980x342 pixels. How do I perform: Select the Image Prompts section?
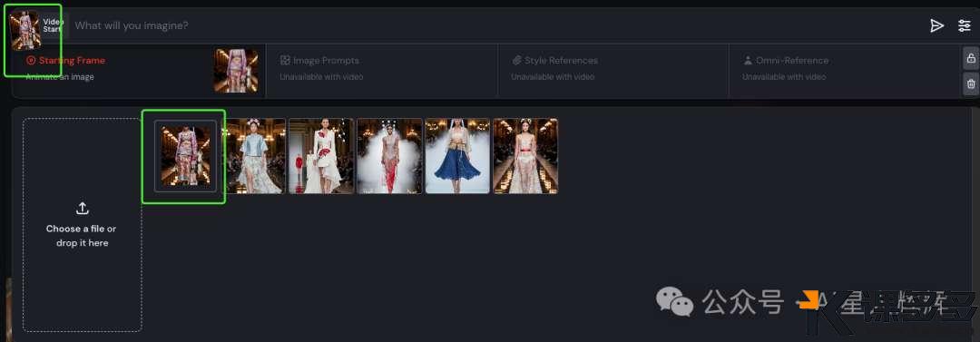point(381,71)
